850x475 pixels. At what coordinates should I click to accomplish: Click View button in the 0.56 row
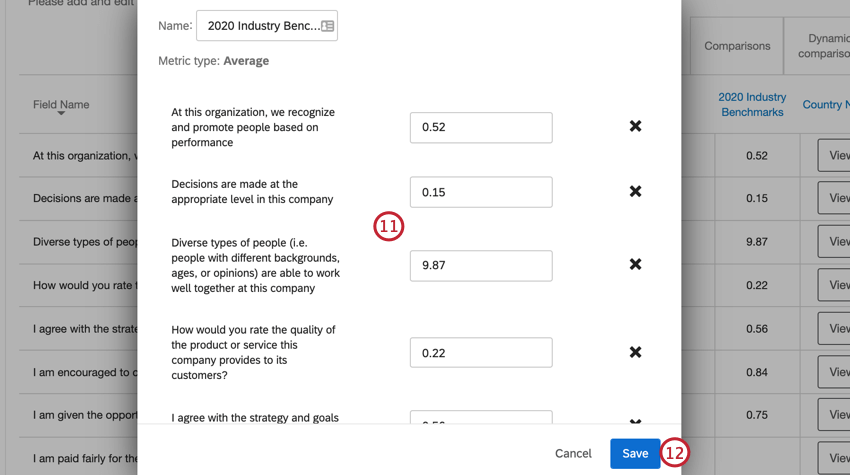834,329
